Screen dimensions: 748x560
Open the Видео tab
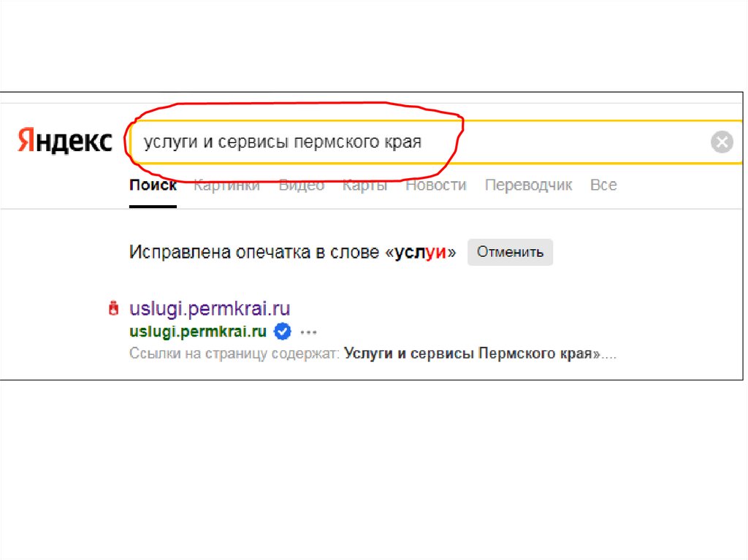[302, 185]
